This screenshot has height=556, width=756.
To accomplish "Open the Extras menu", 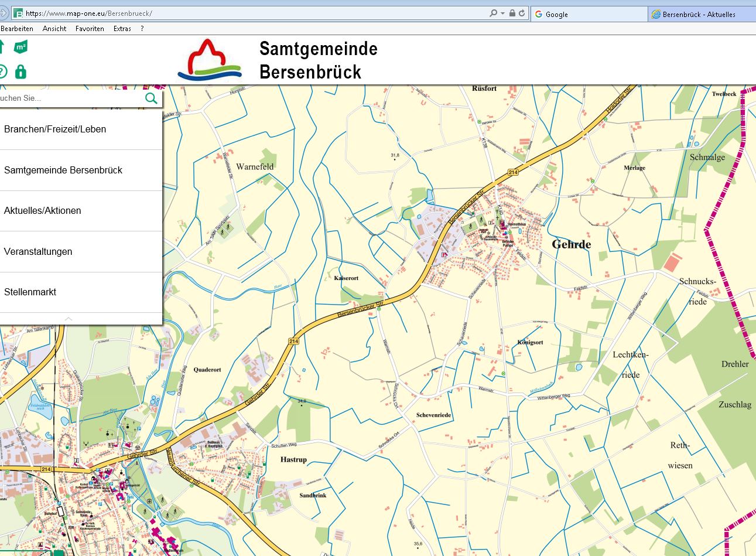I will [x=122, y=29].
